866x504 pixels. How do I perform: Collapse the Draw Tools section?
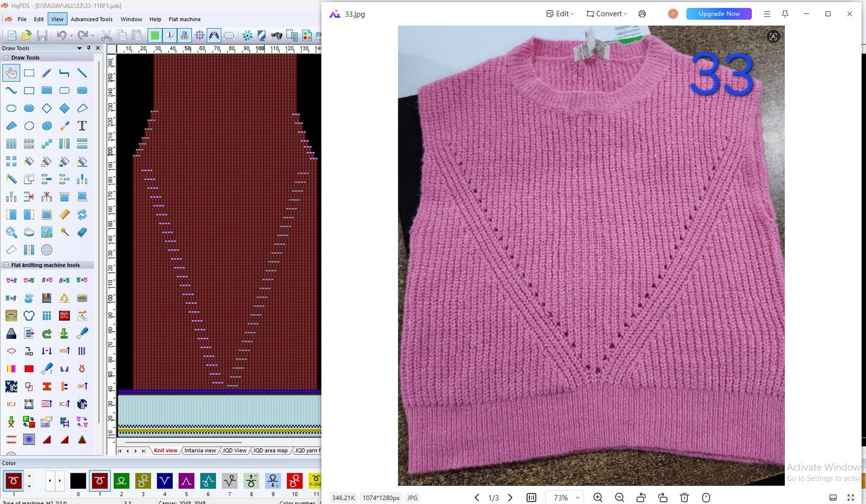[6, 57]
